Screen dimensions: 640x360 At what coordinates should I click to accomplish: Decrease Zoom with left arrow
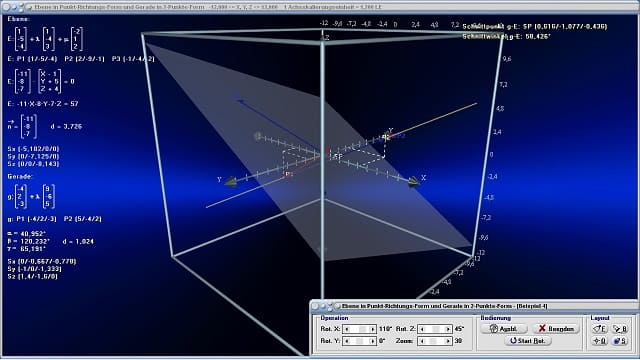(x=422, y=341)
